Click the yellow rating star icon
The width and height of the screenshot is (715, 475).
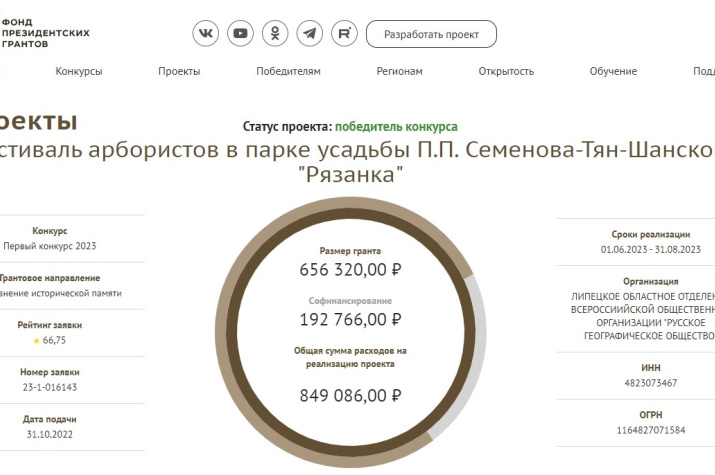36,341
